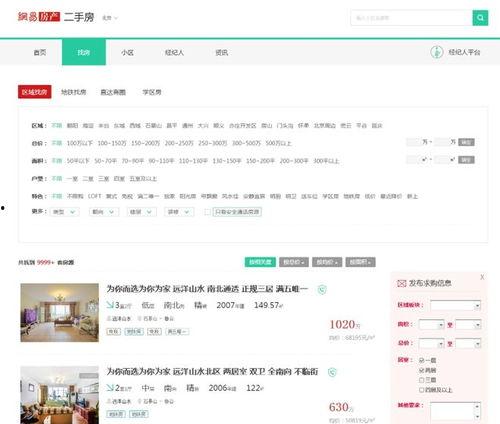The width and height of the screenshot is (500, 424).
Task: Click the arrow icon before 3室 in first listing
Action: coord(110,304)
